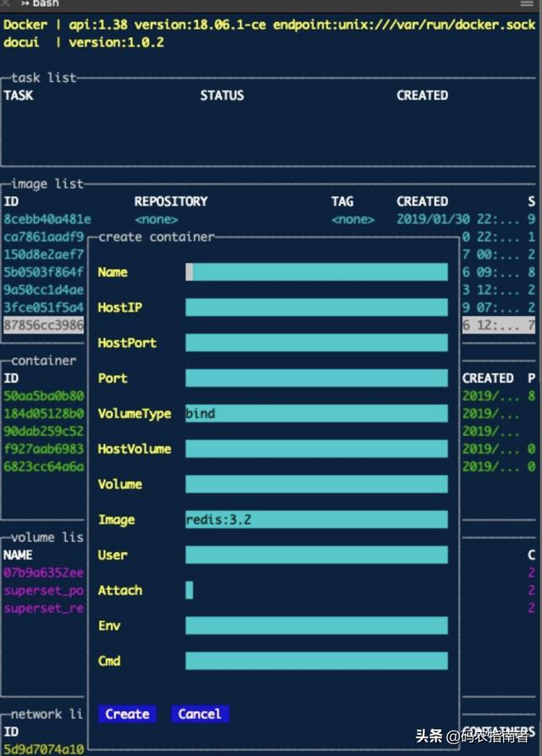Open the terminal hamburger menu icon
Screen dimensions: 542x756
pyautogui.click(x=527, y=4)
